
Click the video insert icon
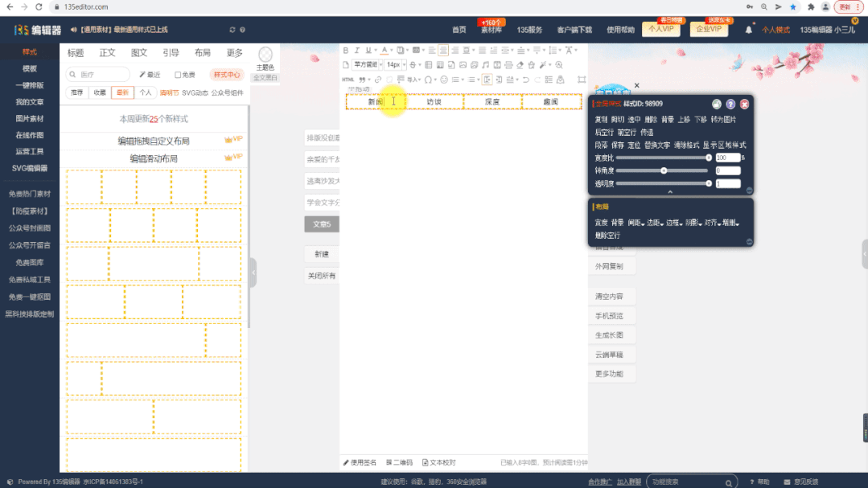pyautogui.click(x=497, y=65)
